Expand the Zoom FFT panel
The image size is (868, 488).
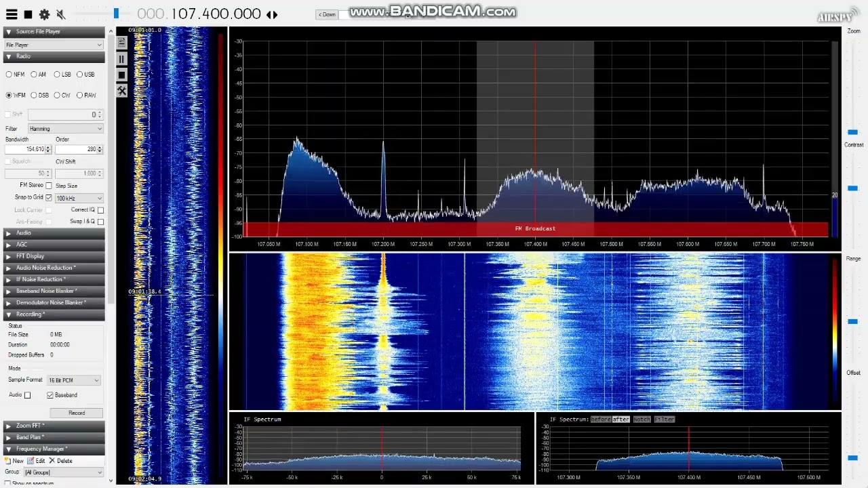(x=54, y=426)
